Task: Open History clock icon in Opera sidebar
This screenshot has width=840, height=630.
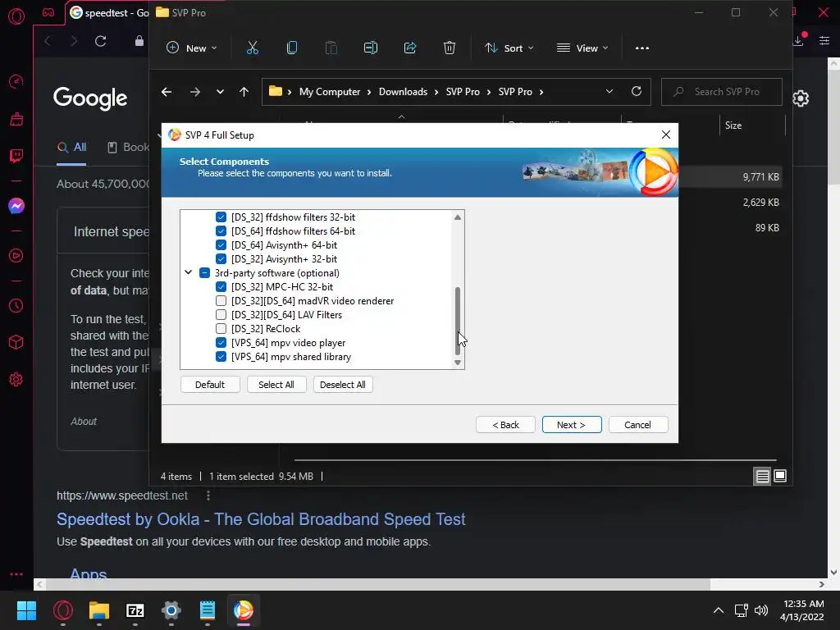Action: tap(16, 306)
